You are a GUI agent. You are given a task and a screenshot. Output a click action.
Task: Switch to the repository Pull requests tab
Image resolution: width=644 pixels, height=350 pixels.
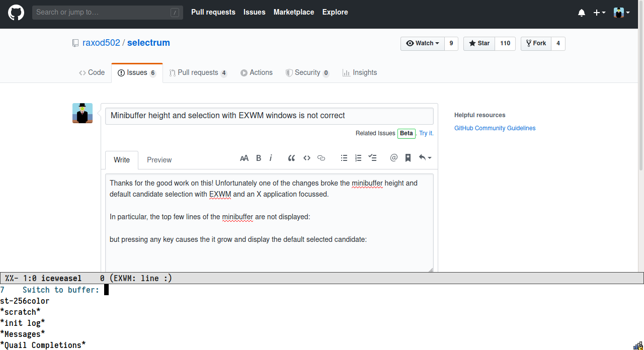coord(198,72)
